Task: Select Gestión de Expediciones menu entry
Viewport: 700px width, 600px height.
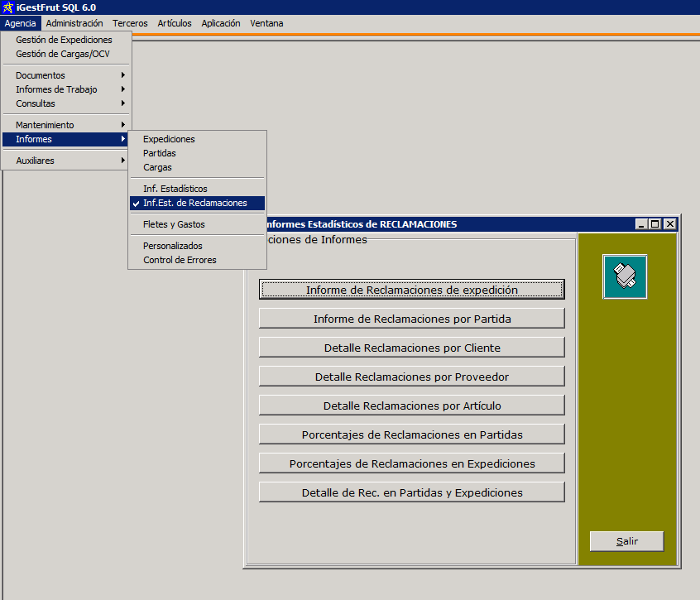Action: (64, 40)
